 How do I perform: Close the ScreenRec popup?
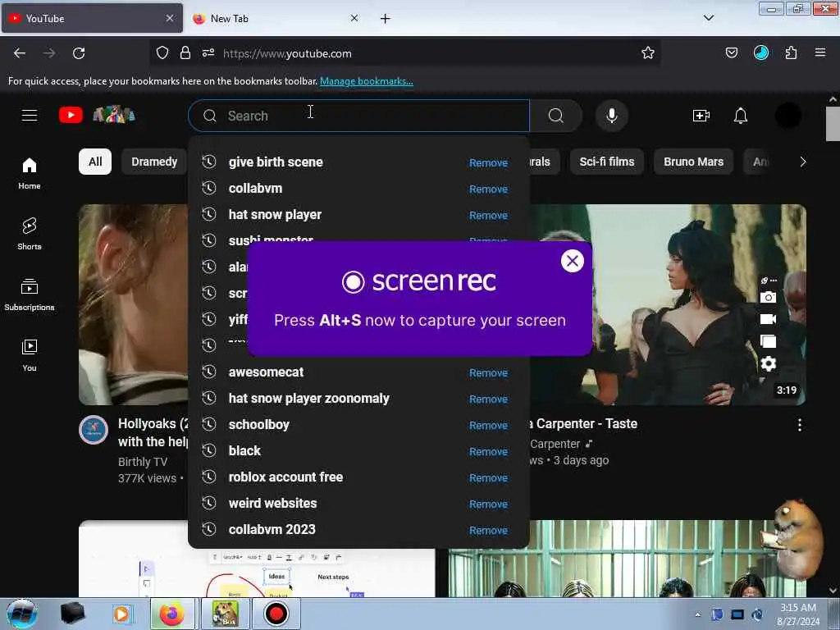pyautogui.click(x=572, y=261)
